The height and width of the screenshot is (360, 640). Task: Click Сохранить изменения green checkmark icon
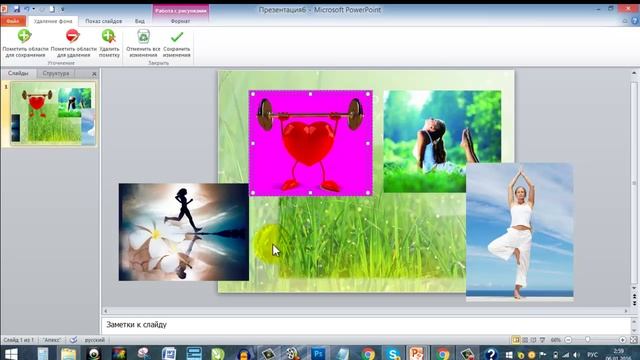coord(177,37)
